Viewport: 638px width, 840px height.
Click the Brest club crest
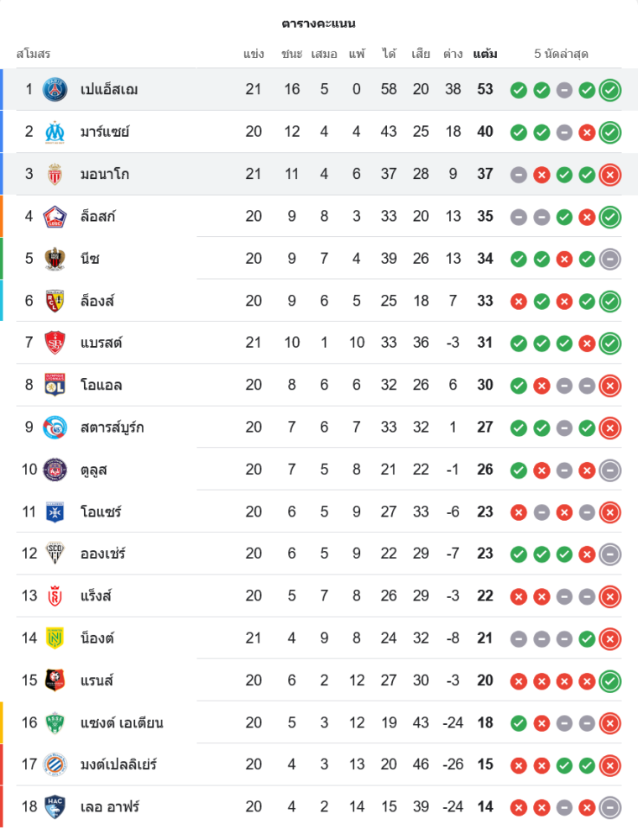(x=55, y=343)
